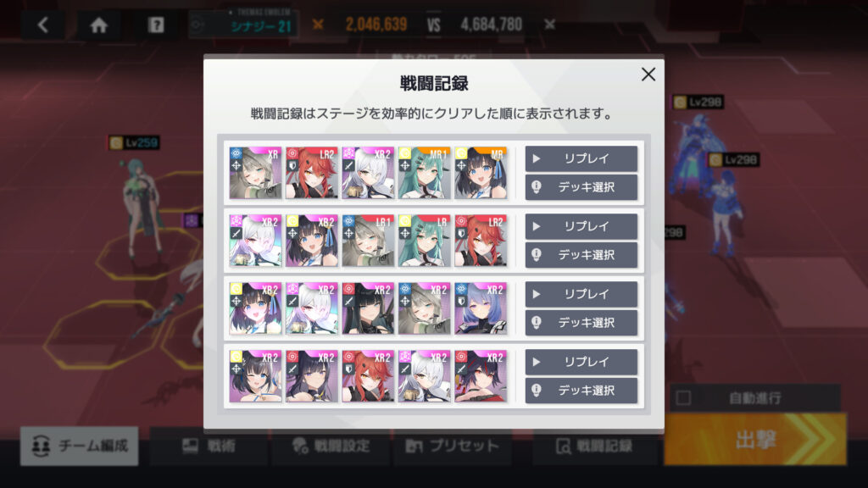868x488 pixels.
Task: Play the second record's リプレイ
Action: pos(581,226)
